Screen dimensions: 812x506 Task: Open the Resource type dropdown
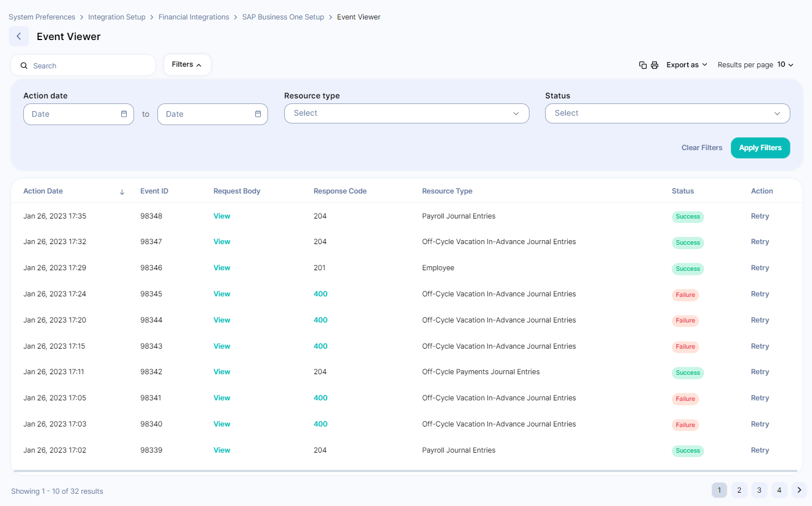407,113
